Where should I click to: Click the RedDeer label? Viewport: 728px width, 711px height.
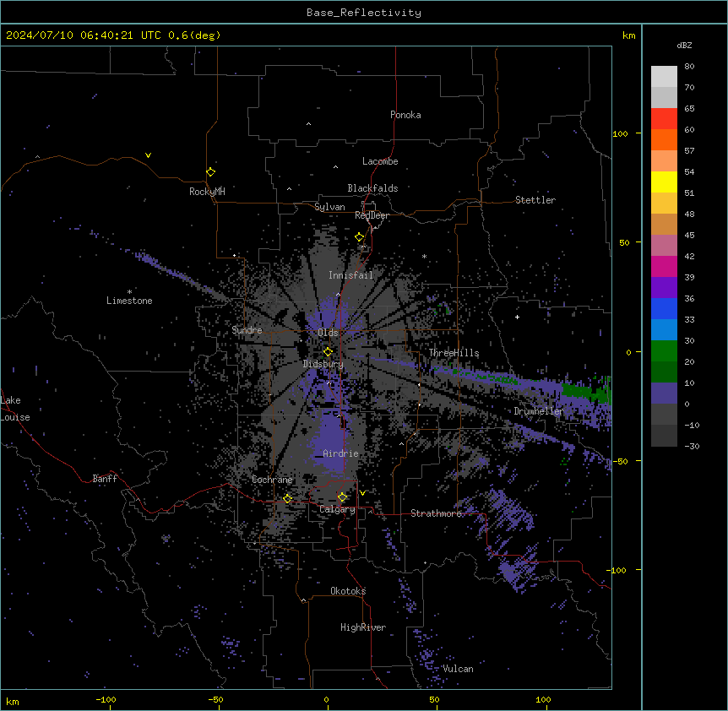[x=372, y=215]
